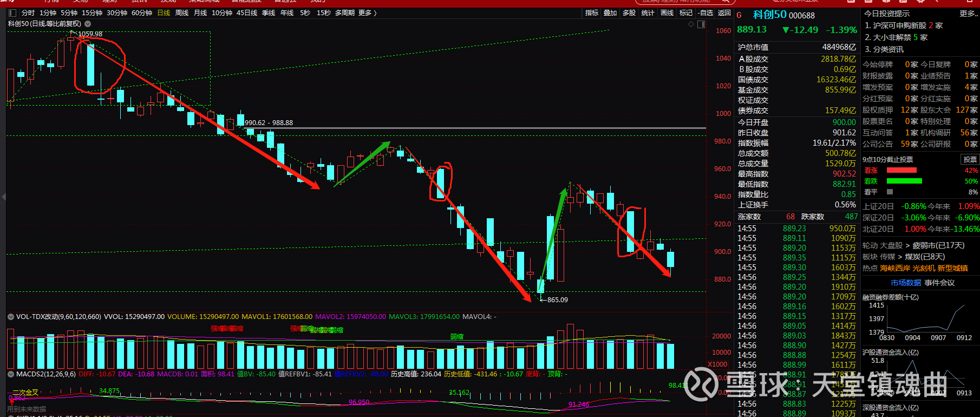Open the 光刻机 hot topic
980x417 pixels.
pyautogui.click(x=924, y=268)
